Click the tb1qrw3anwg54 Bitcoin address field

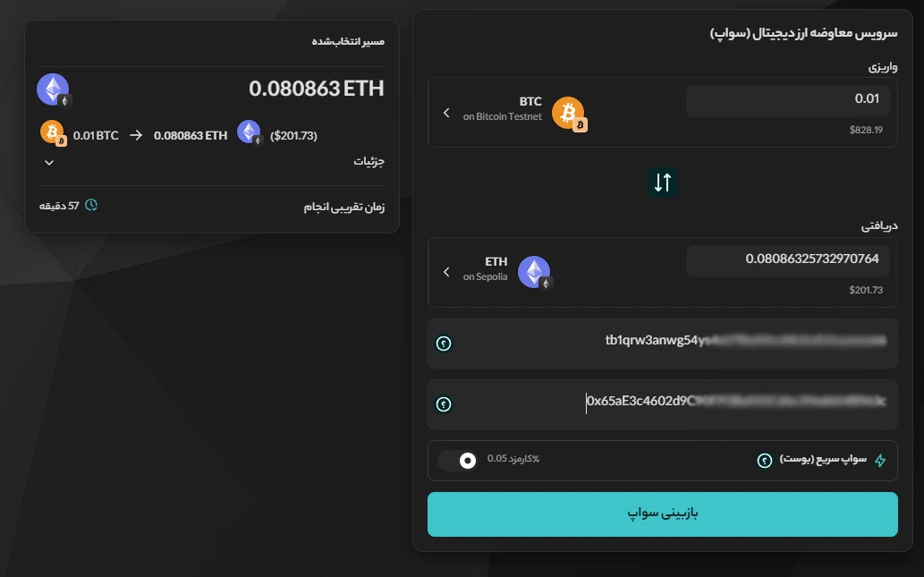pyautogui.click(x=662, y=344)
